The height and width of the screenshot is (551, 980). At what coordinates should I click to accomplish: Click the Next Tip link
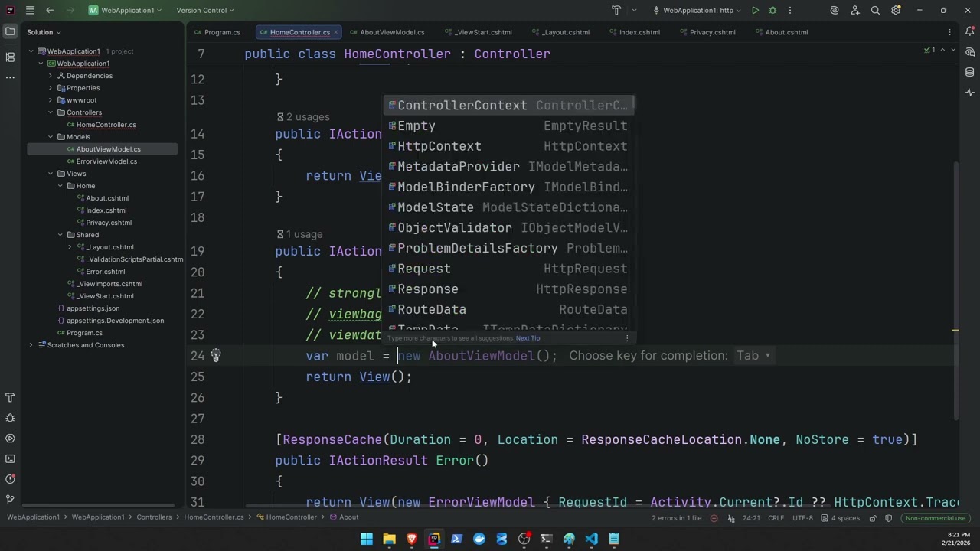pos(528,338)
